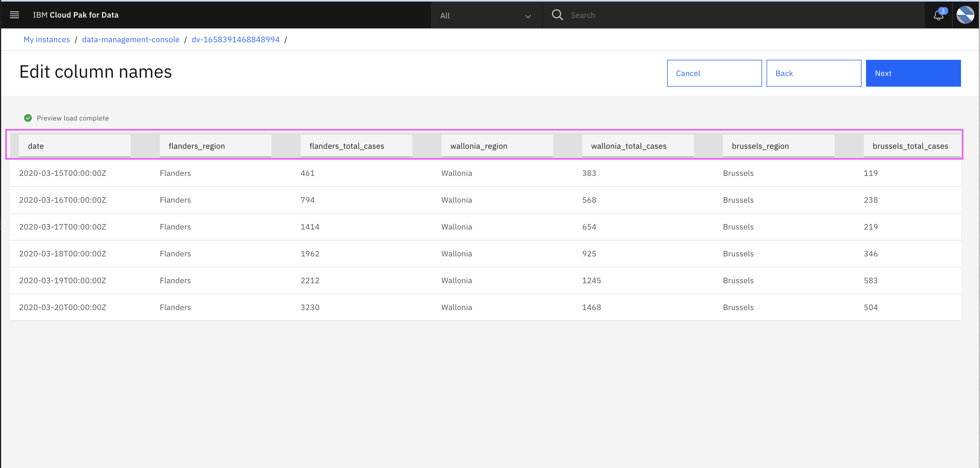Image resolution: width=980 pixels, height=468 pixels.
Task: Open the hamburger navigation menu
Action: coord(15,15)
